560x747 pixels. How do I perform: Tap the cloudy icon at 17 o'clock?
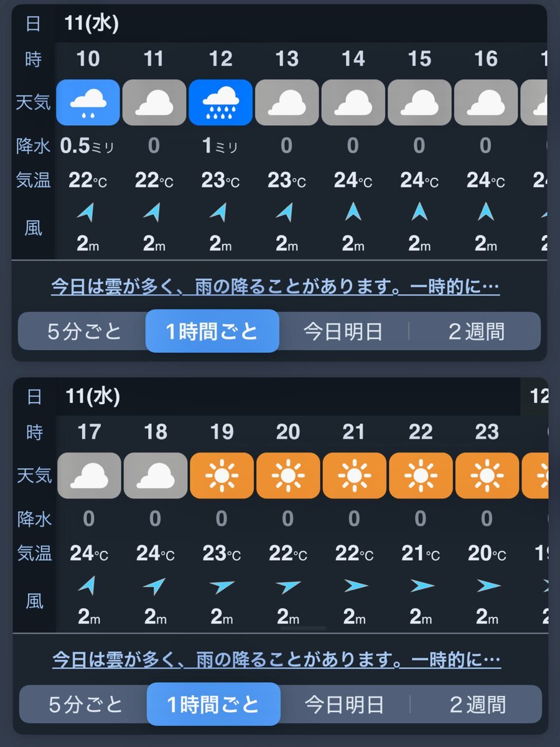pos(89,476)
